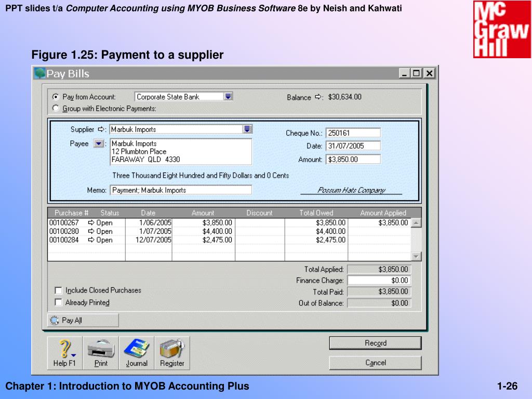Open zoom arrow for purchase 00100280
This screenshot has height=399, width=532.
point(91,231)
